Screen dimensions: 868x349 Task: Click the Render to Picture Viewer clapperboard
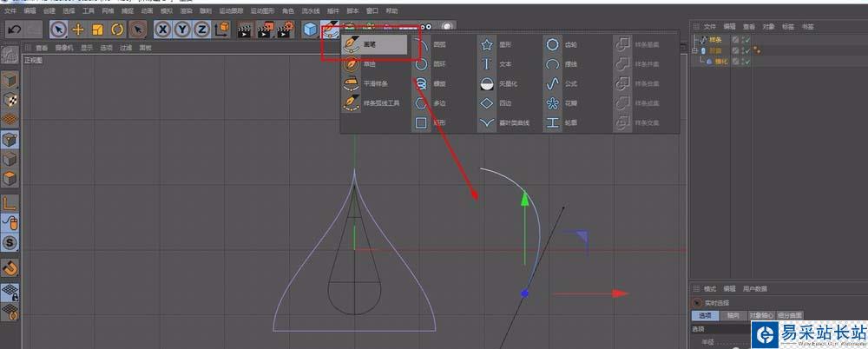click(x=265, y=30)
